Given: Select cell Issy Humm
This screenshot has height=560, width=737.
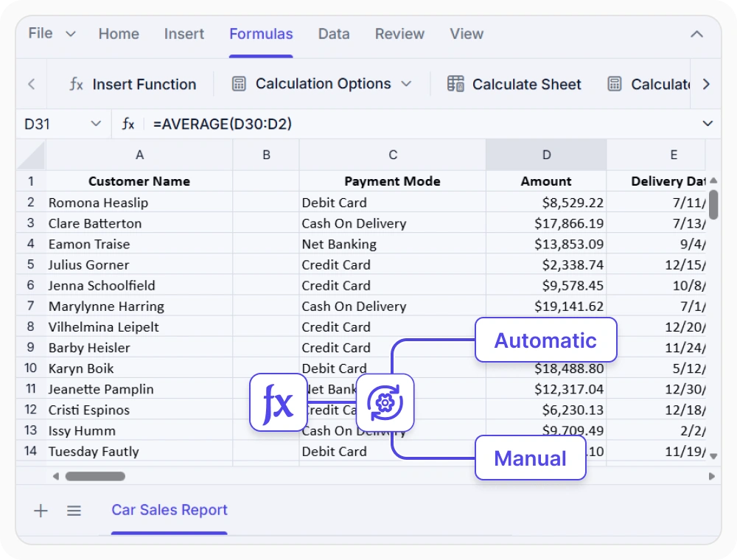Looking at the screenshot, I should 139,430.
